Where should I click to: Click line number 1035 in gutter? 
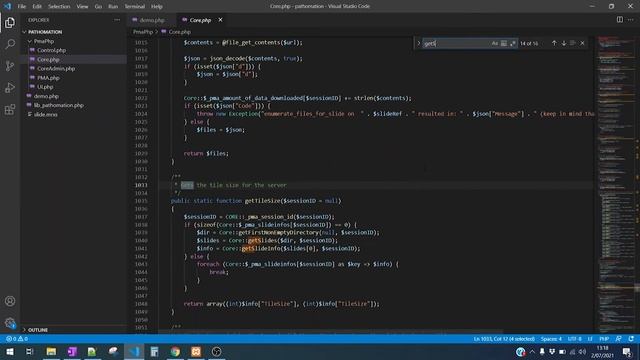[x=141, y=201]
